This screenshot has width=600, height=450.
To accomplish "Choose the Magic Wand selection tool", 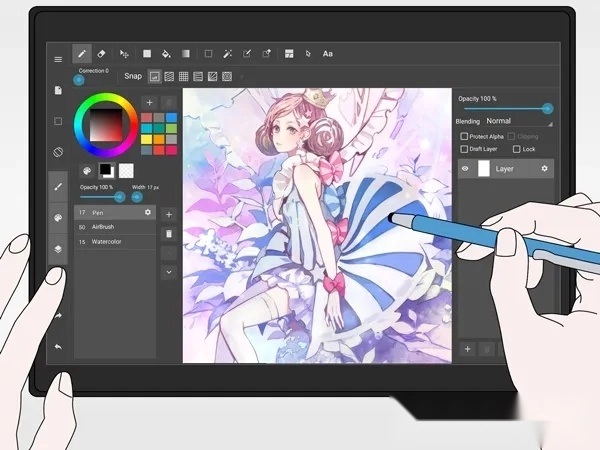I will [227, 54].
